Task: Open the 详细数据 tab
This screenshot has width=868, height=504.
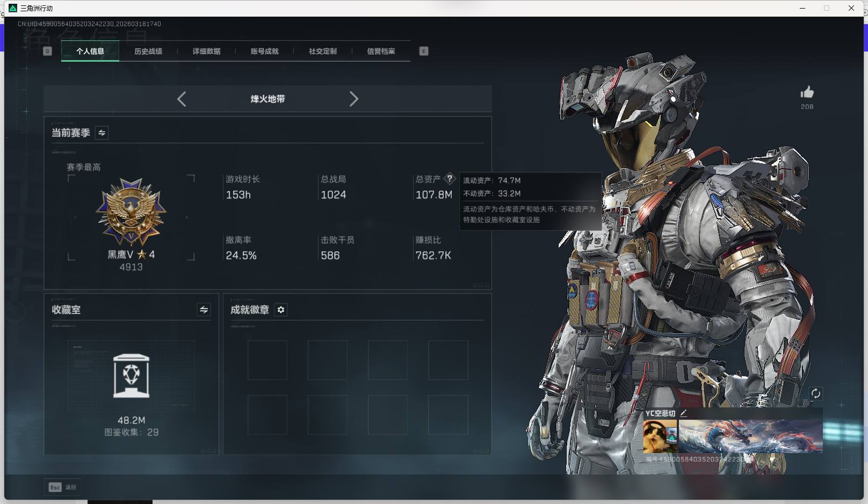Action: point(207,51)
